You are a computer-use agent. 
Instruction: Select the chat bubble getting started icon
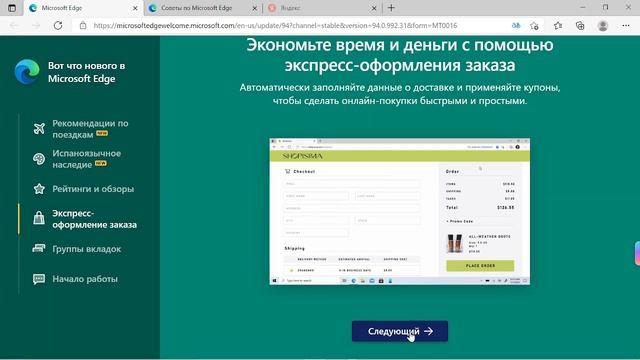tap(39, 279)
